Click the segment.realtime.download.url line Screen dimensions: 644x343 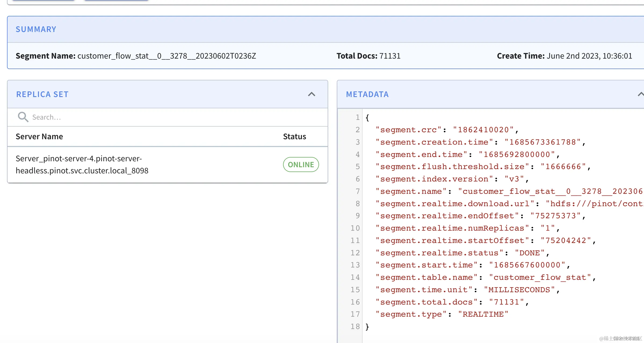[x=455, y=204]
